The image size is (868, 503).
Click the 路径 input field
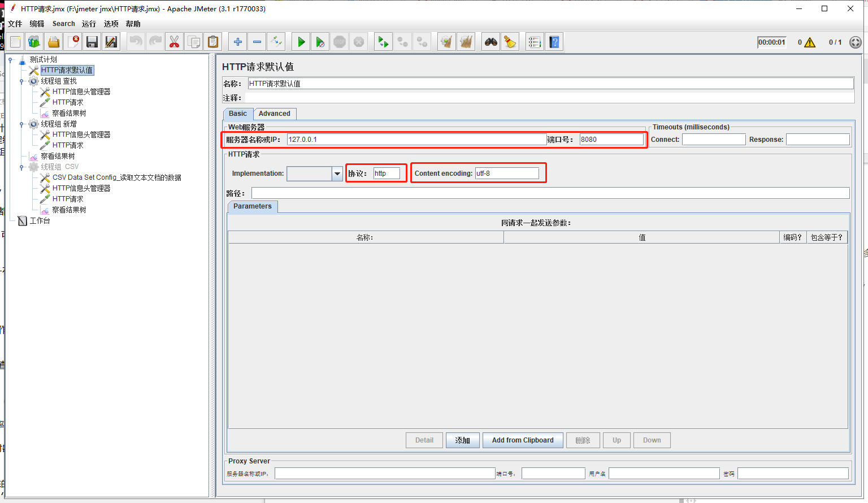[x=550, y=193]
